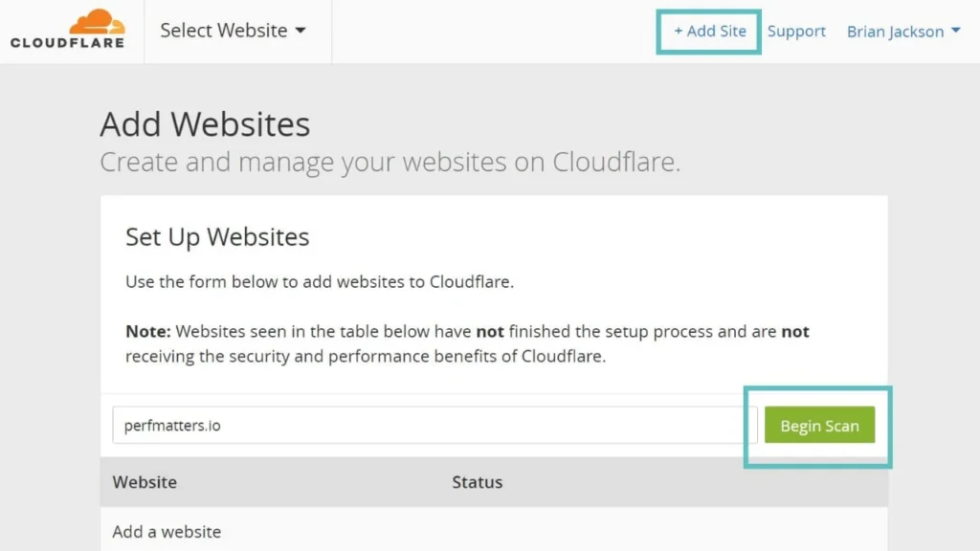The image size is (980, 551).
Task: Click the Website column header
Action: point(145,482)
